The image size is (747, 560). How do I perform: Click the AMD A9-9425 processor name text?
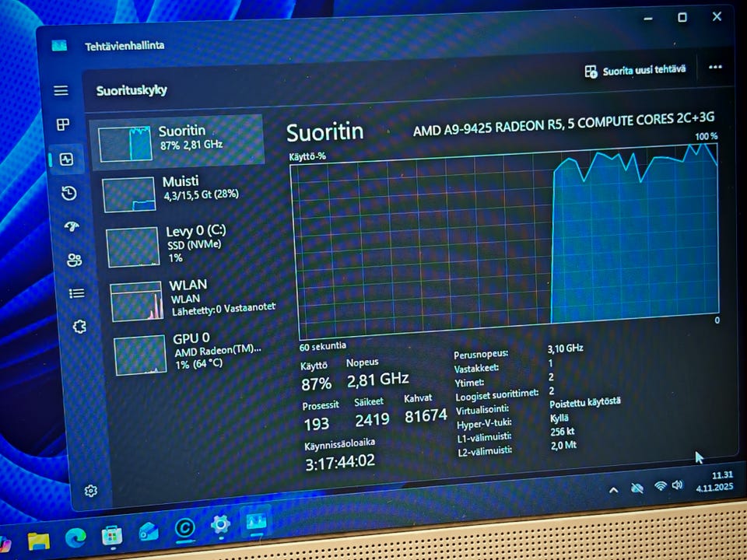pos(563,124)
